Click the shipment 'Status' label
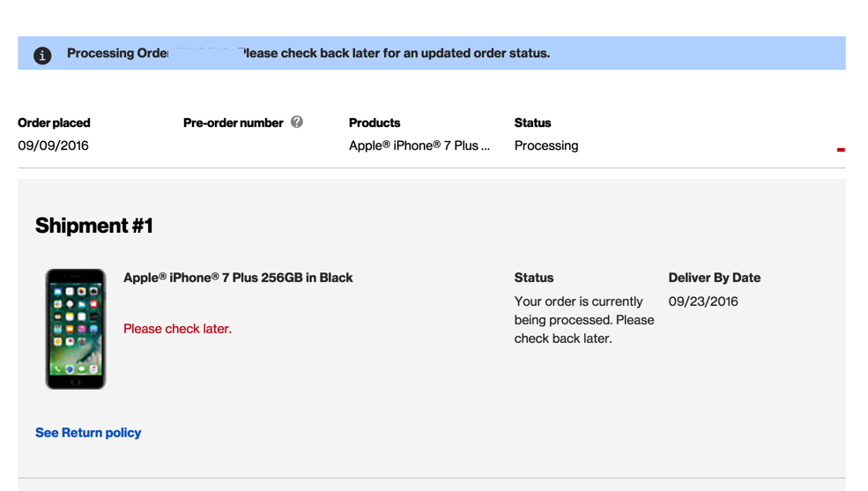Screen dimensions: 868x491 point(534,278)
